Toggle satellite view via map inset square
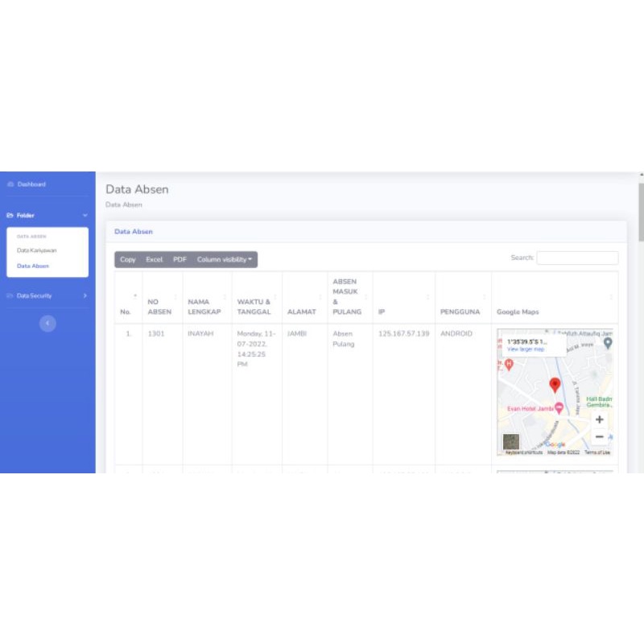The height and width of the screenshot is (644, 644). [511, 440]
